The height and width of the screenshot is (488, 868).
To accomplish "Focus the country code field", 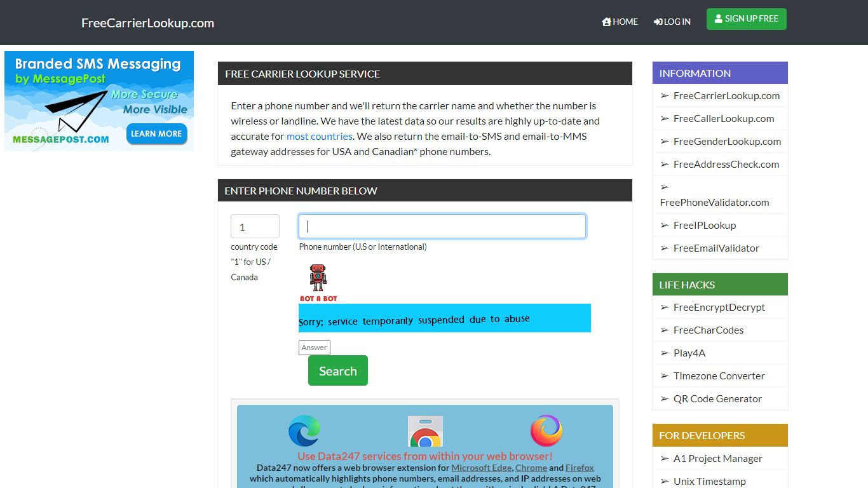I will 255,226.
